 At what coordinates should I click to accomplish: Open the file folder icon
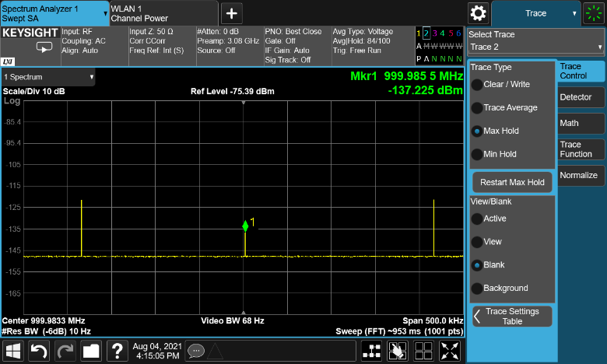(x=91, y=351)
